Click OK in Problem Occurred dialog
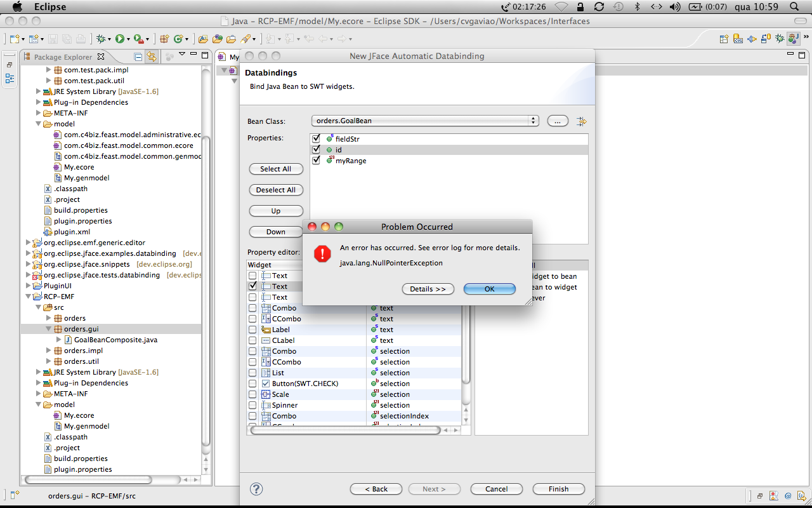812x508 pixels. click(x=490, y=289)
